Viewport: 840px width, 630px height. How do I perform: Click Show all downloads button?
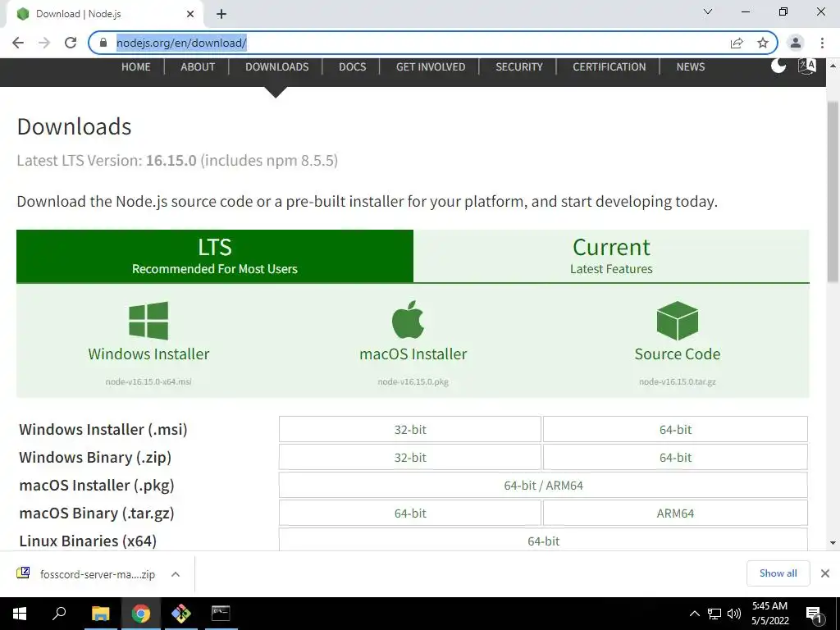pos(778,573)
